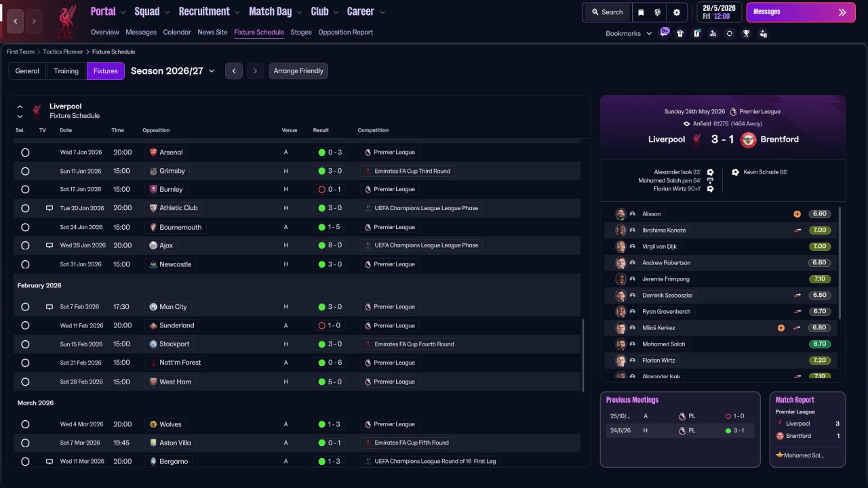Screen dimensions: 868x488
Task: Click the substitution arrow on Ibrahima Konaté's row
Action: (x=798, y=230)
